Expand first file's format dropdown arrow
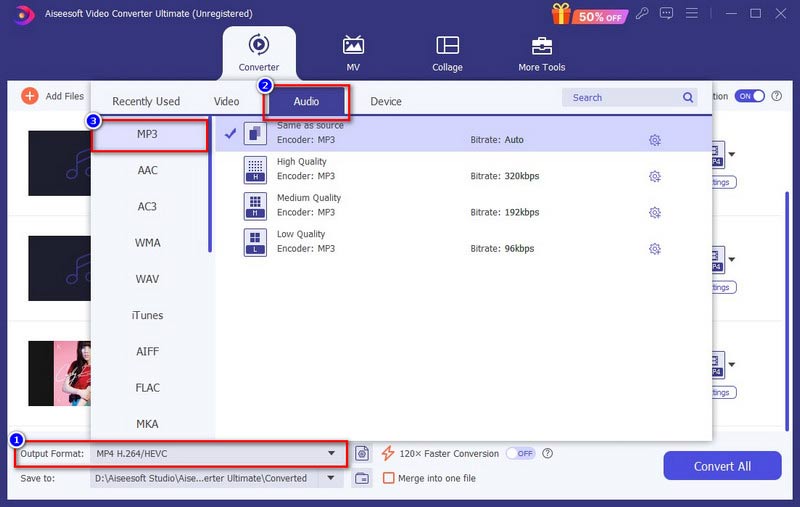Viewport: 800px width, 507px height. (x=732, y=154)
